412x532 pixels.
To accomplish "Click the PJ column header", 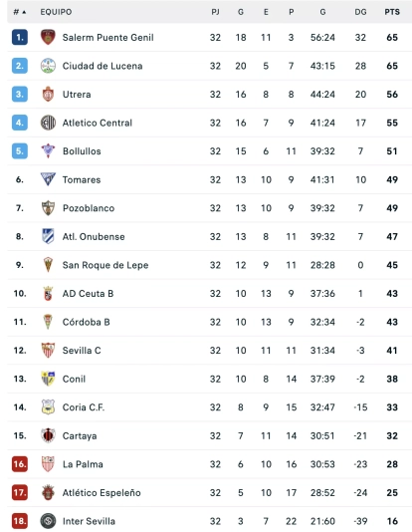I will tap(215, 12).
